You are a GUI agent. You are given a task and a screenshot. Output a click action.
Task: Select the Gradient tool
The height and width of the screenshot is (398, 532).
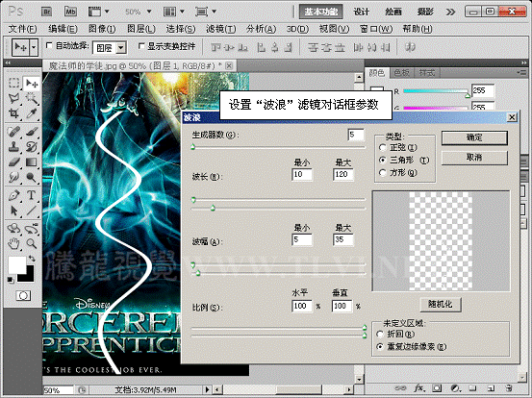point(32,162)
